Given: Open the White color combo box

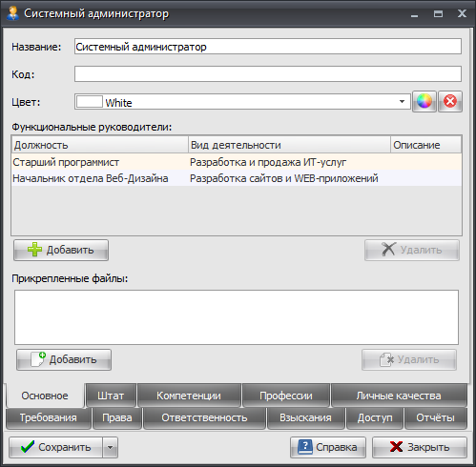Looking at the screenshot, I should [x=242, y=102].
